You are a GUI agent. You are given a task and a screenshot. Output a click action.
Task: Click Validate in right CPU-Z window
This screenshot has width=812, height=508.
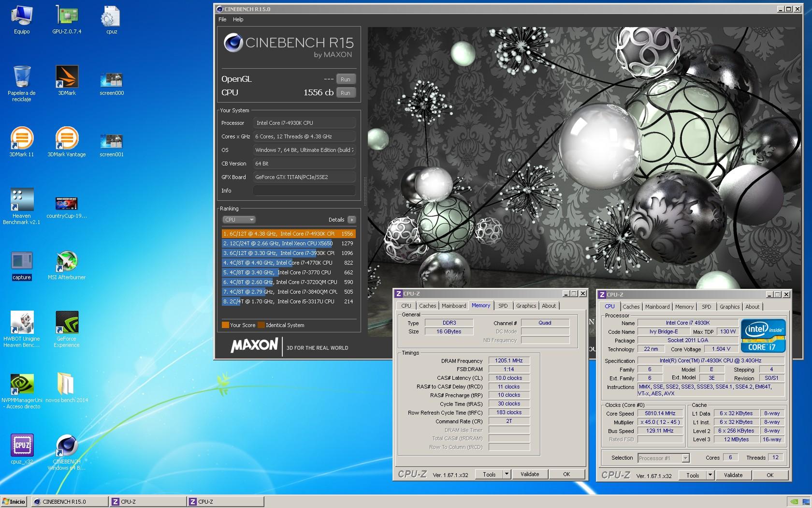(733, 476)
